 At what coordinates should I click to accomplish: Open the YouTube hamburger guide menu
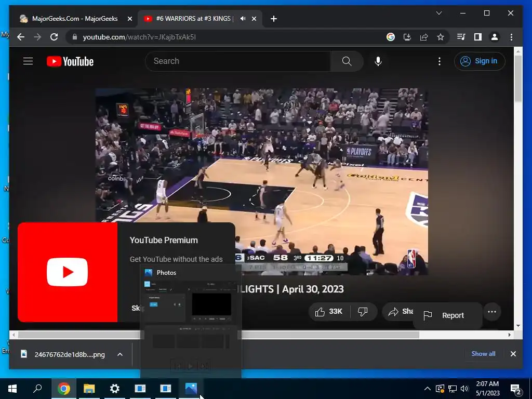pyautogui.click(x=28, y=61)
